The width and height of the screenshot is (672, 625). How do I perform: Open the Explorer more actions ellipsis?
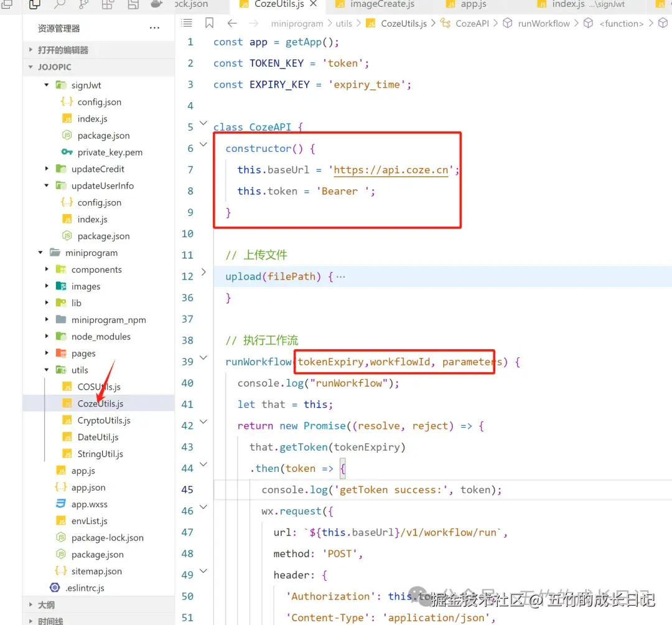point(154,28)
